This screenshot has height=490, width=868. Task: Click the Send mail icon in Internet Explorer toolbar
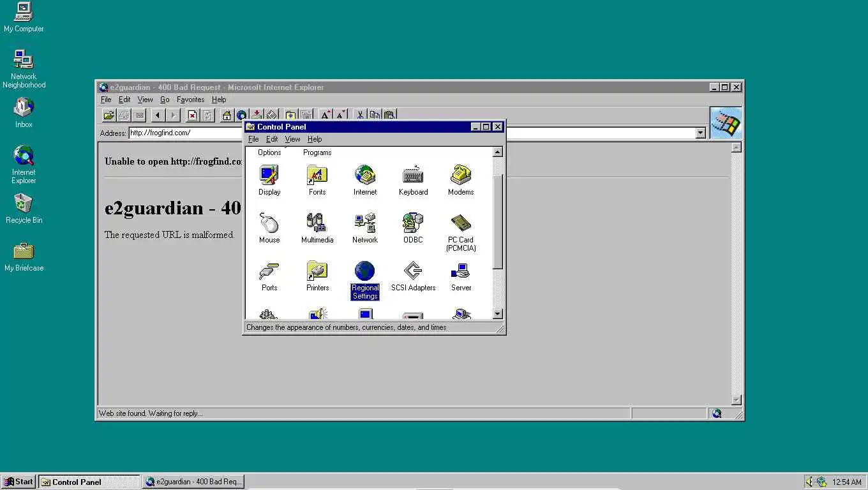coord(138,115)
